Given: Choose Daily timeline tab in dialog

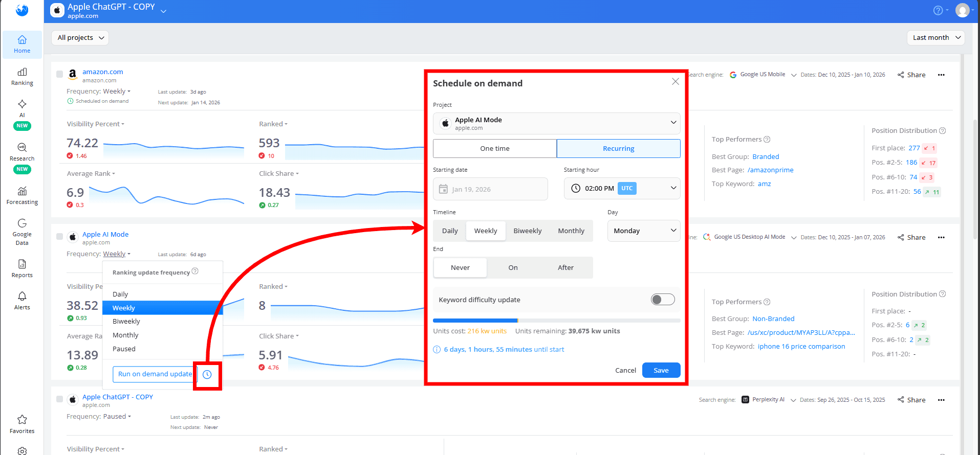Looking at the screenshot, I should click(450, 231).
